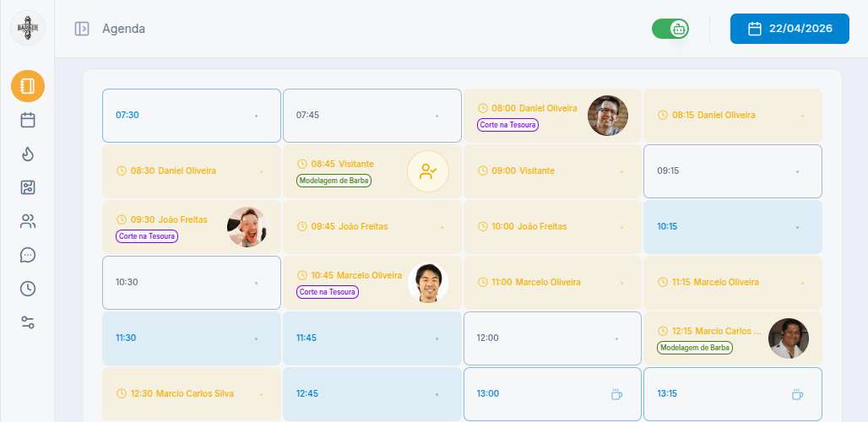Click the Modelagem de Barba tag at 12:15
868x422 pixels.
(695, 348)
